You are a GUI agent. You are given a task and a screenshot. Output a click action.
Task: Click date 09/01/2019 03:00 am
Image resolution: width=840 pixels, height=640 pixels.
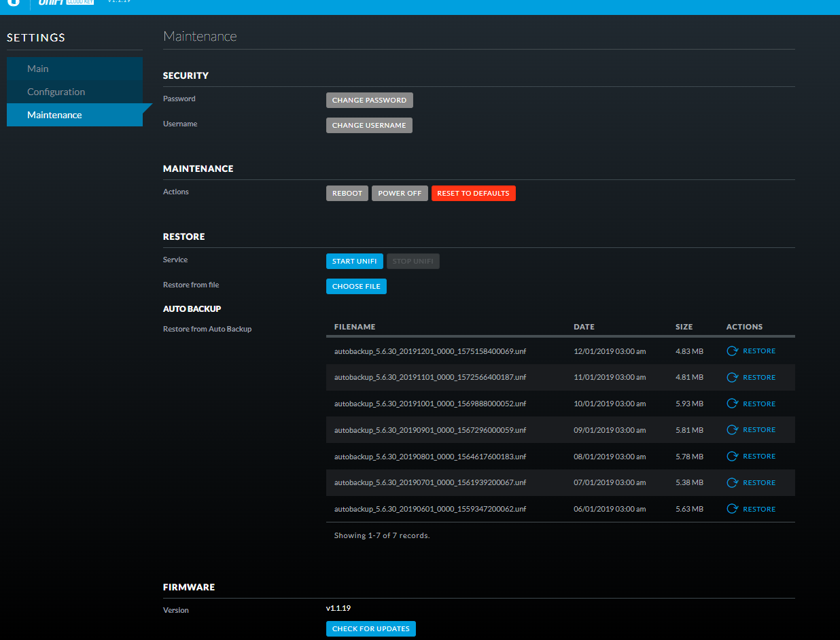[x=610, y=430]
